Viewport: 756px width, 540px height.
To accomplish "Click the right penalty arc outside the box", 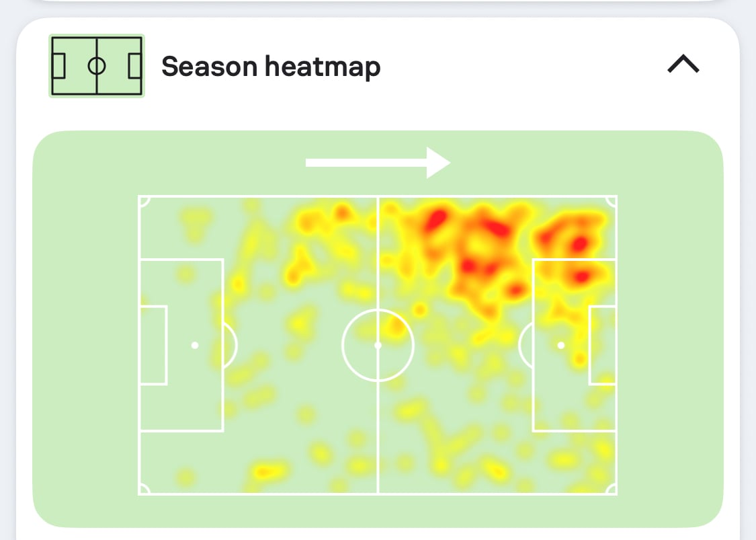I will (x=526, y=345).
